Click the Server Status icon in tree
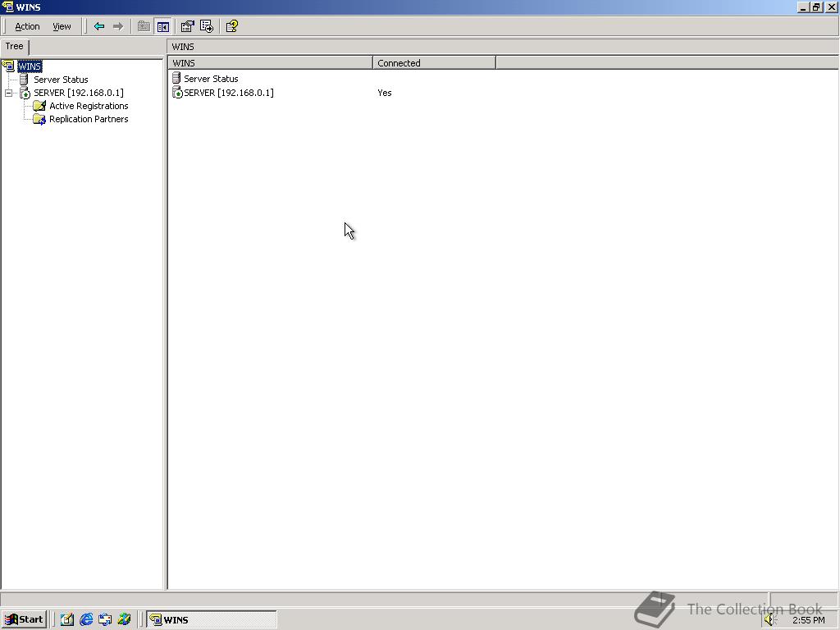This screenshot has width=840, height=630. [24, 80]
